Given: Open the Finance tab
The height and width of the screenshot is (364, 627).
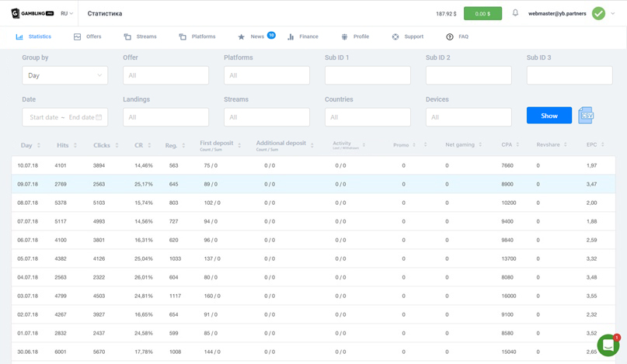Looking at the screenshot, I should pyautogui.click(x=303, y=36).
